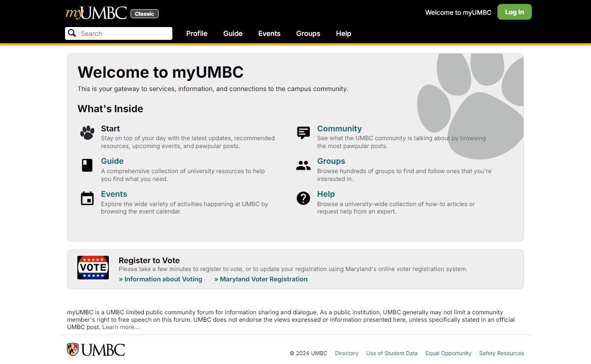Click the search magnifier icon
This screenshot has height=364, width=591.
tap(72, 33)
